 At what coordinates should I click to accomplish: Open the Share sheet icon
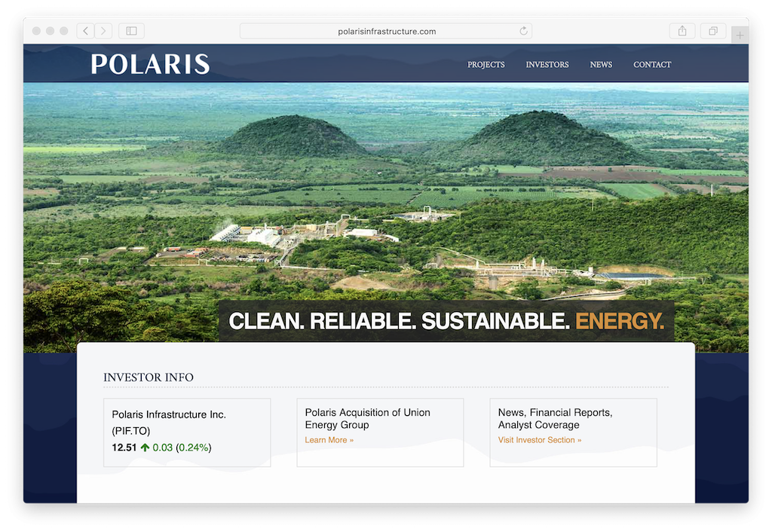[682, 31]
